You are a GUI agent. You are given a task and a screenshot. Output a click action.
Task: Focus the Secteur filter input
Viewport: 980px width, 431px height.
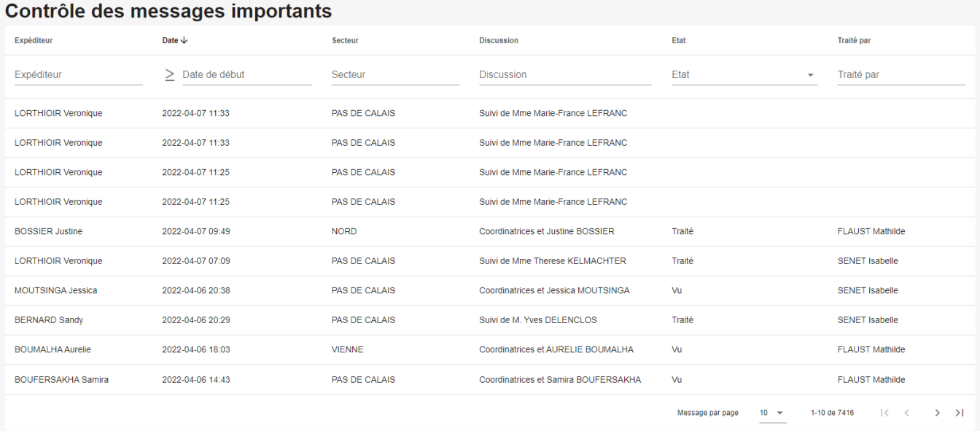coord(395,74)
